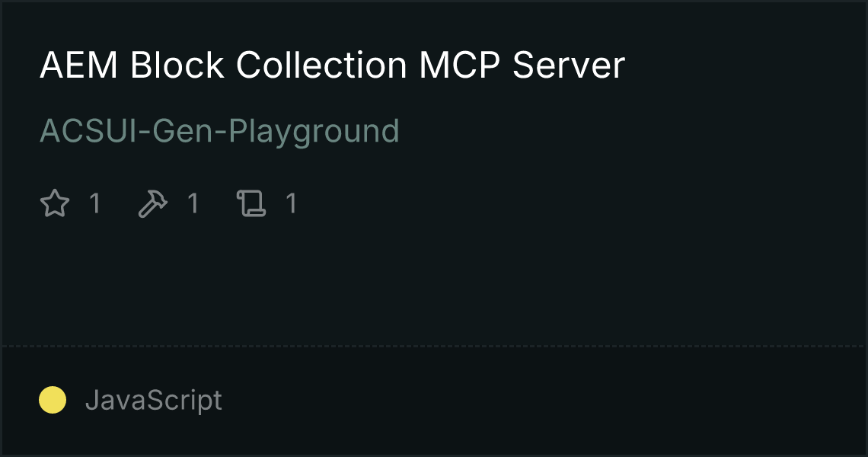868x457 pixels.
Task: Click "Collection" in the card heading
Action: coord(321,65)
